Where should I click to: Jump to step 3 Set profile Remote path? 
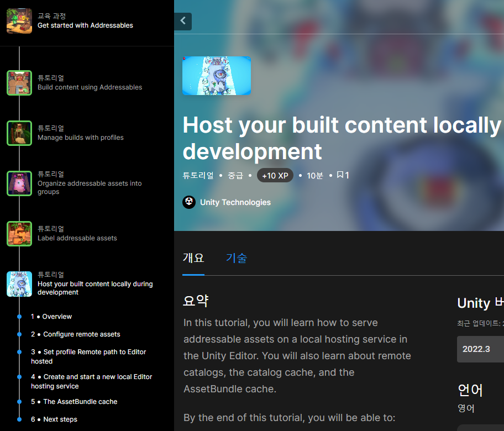point(88,356)
